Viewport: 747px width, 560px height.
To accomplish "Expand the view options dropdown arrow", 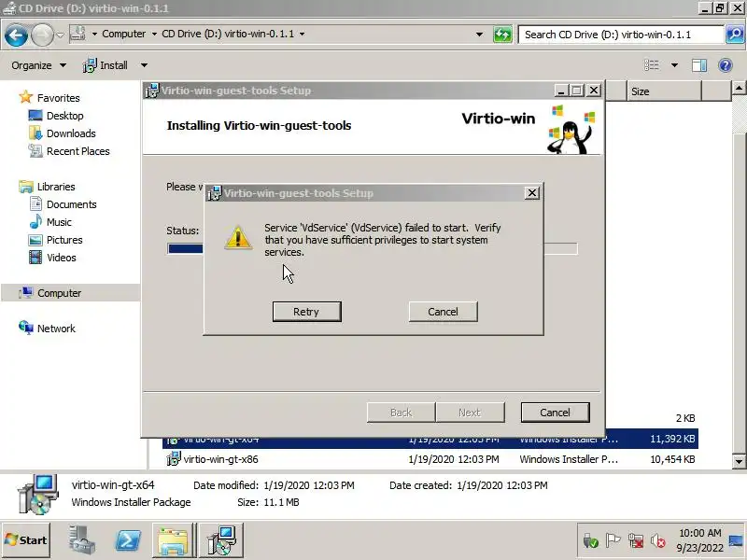I will [x=674, y=65].
